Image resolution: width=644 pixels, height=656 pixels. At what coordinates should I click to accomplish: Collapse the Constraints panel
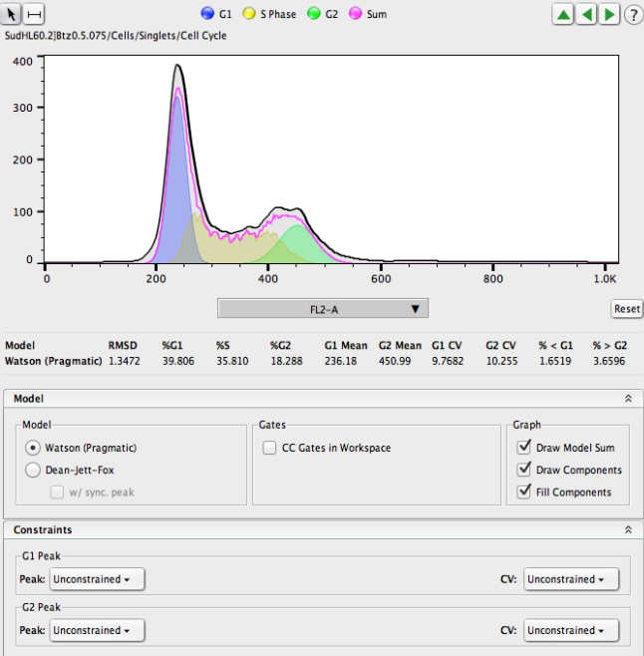[x=628, y=530]
